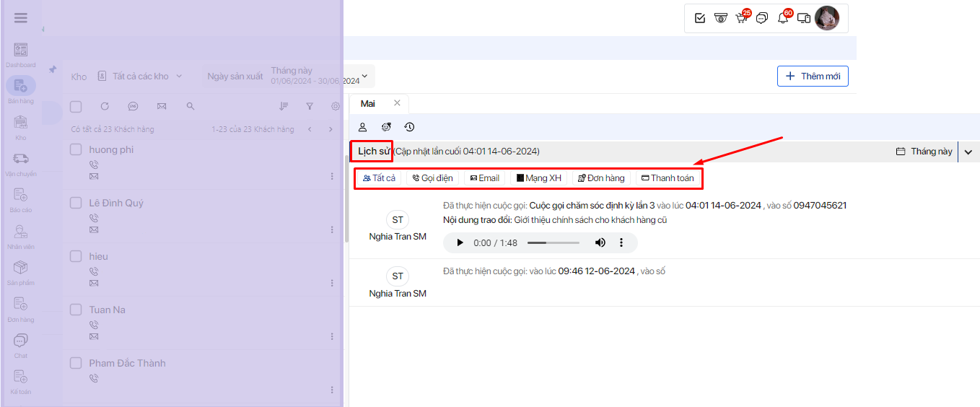Toggle the select-all customers checkbox
Screen dimensions: 980x407
point(76,106)
